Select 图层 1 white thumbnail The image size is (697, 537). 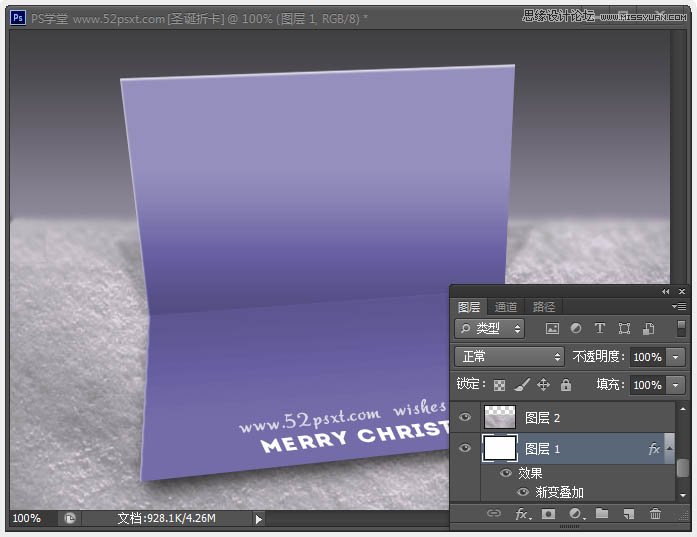[500, 448]
